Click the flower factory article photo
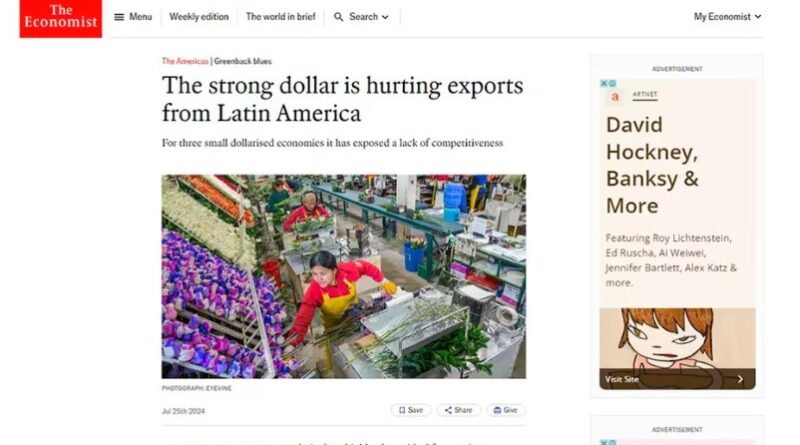Image resolution: width=800 pixels, height=445 pixels. coord(344,277)
